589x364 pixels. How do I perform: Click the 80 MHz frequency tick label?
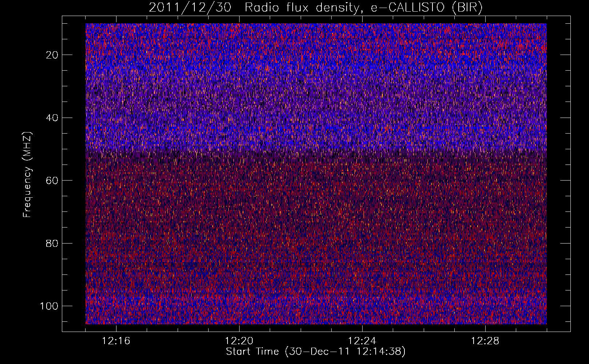click(x=52, y=244)
